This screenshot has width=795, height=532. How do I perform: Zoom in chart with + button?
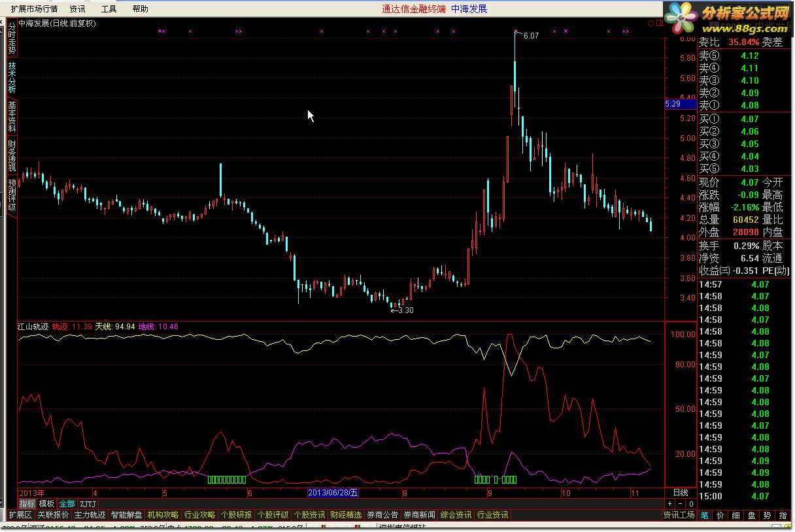tap(670, 503)
